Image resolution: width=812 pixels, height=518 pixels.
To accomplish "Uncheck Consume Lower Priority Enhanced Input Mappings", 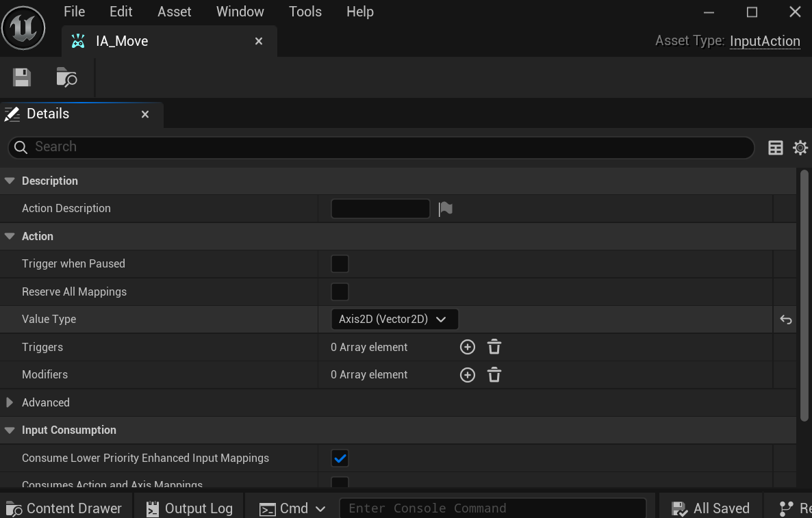I will click(x=340, y=458).
